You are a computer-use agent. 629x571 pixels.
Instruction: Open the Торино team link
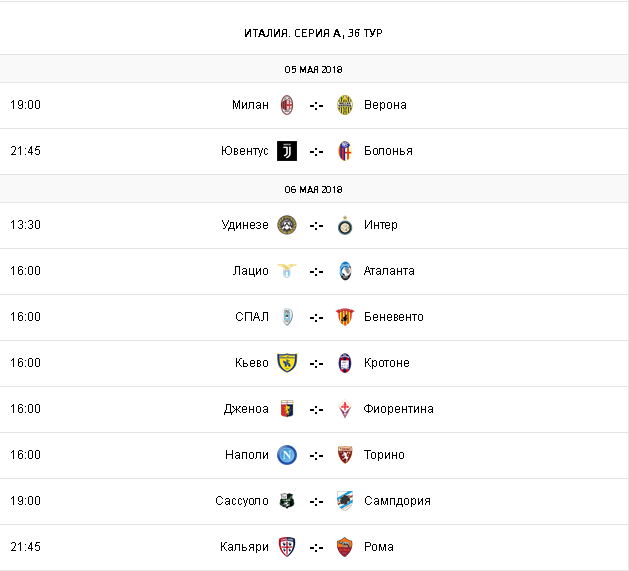tap(385, 455)
